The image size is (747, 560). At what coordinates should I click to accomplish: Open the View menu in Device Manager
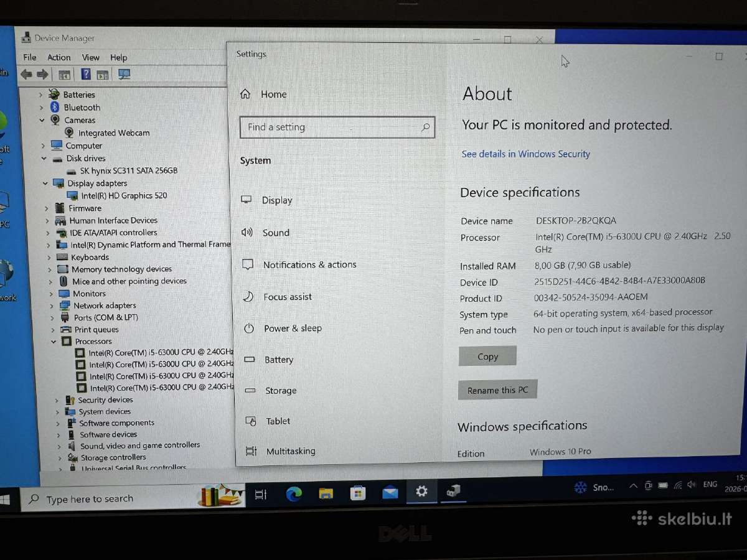(x=91, y=57)
